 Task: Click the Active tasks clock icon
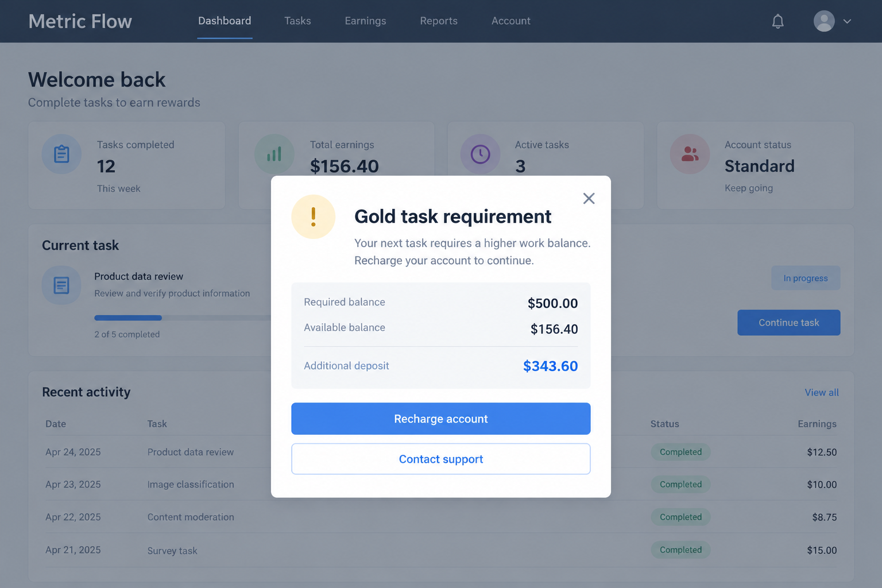coord(480,154)
